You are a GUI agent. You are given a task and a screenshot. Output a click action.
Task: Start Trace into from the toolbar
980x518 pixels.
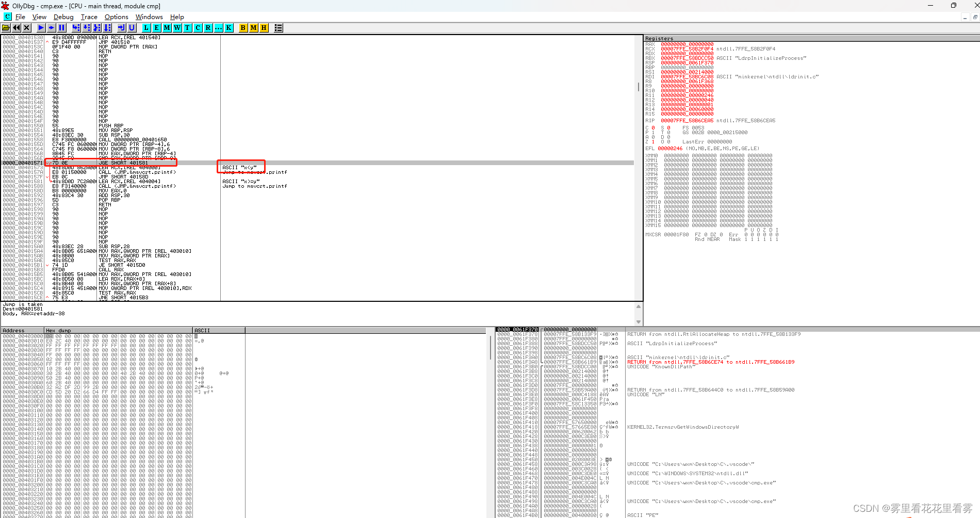click(x=97, y=28)
